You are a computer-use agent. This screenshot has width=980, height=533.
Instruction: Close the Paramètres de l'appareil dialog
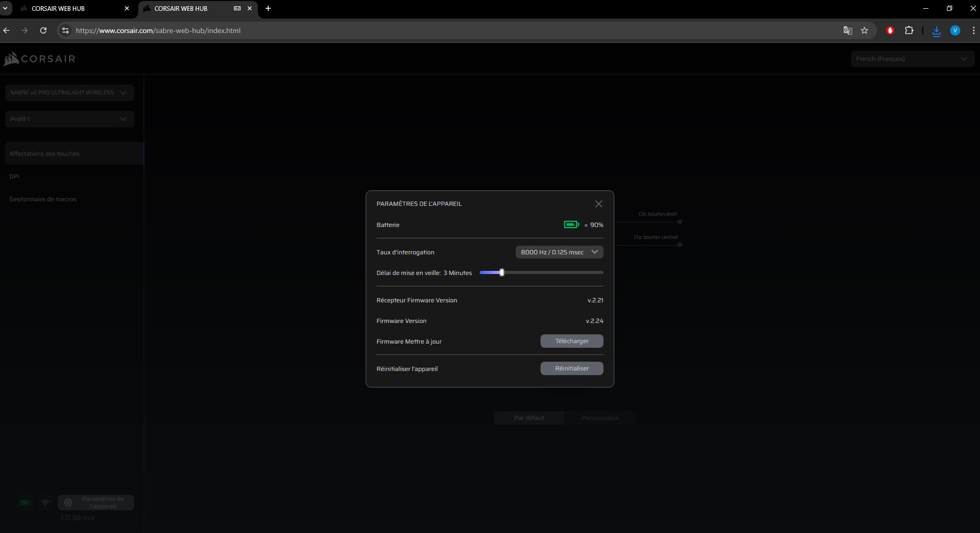pos(598,204)
